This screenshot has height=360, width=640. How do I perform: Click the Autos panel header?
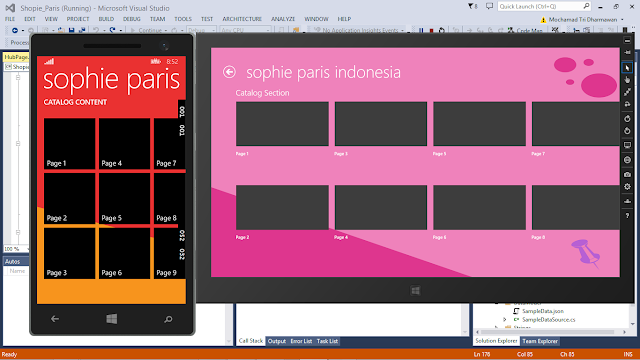[x=16, y=261]
